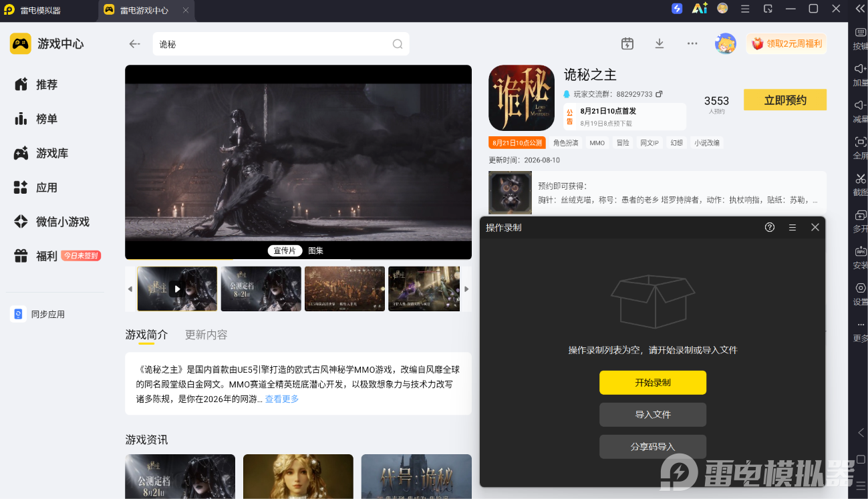Go back with the arrow beside search
Image resolution: width=868 pixels, height=499 pixels.
tap(134, 44)
